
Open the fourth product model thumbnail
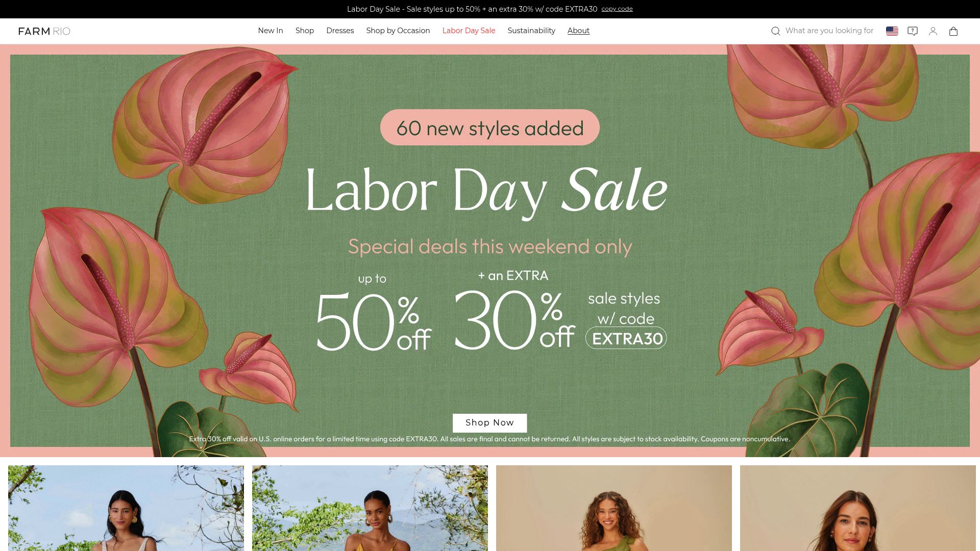pyautogui.click(x=858, y=508)
